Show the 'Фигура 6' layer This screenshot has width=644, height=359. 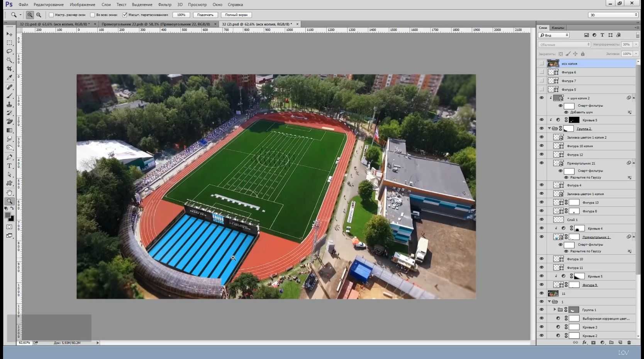click(x=541, y=72)
